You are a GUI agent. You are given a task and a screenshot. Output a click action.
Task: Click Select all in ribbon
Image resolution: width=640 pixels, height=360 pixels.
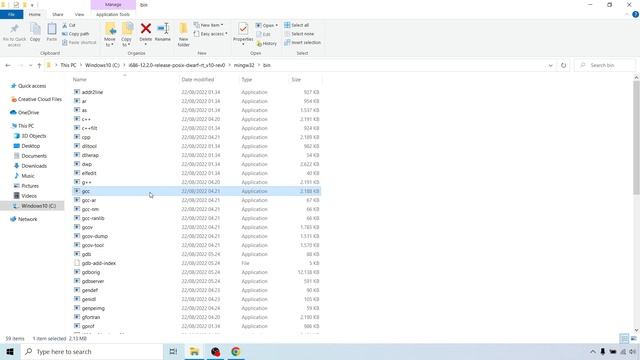pos(297,25)
